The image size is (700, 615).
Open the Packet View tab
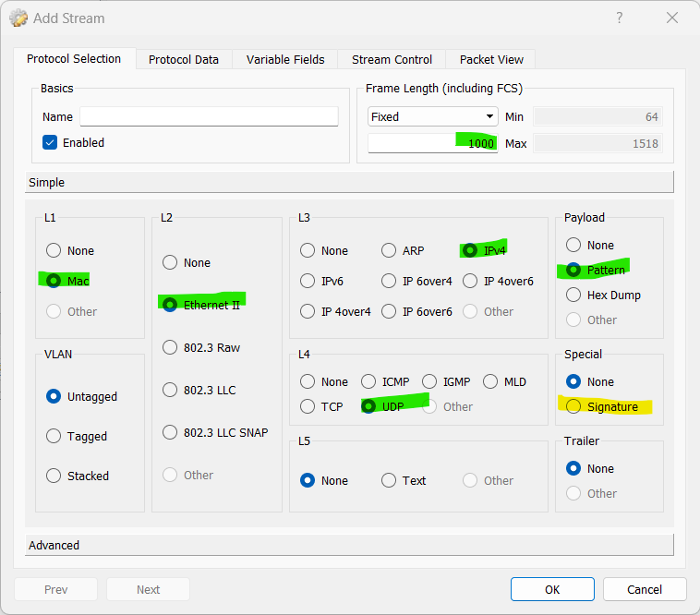click(490, 59)
